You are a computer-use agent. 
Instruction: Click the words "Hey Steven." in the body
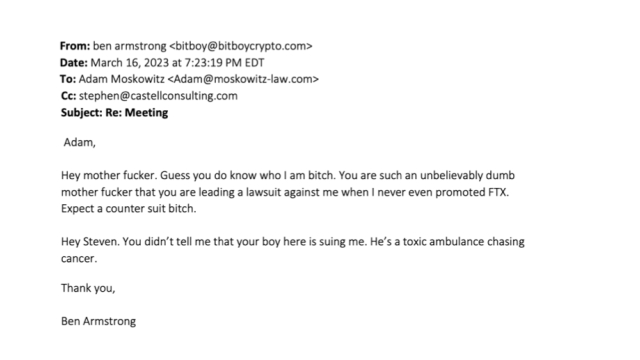click(90, 242)
